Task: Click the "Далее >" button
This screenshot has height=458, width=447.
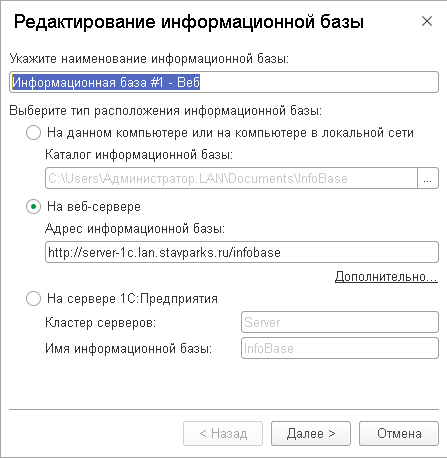Action: coord(311,433)
